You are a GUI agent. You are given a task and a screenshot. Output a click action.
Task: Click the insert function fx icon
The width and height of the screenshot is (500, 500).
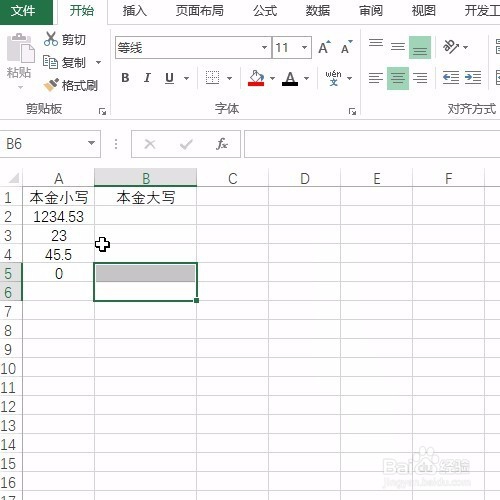click(x=222, y=144)
